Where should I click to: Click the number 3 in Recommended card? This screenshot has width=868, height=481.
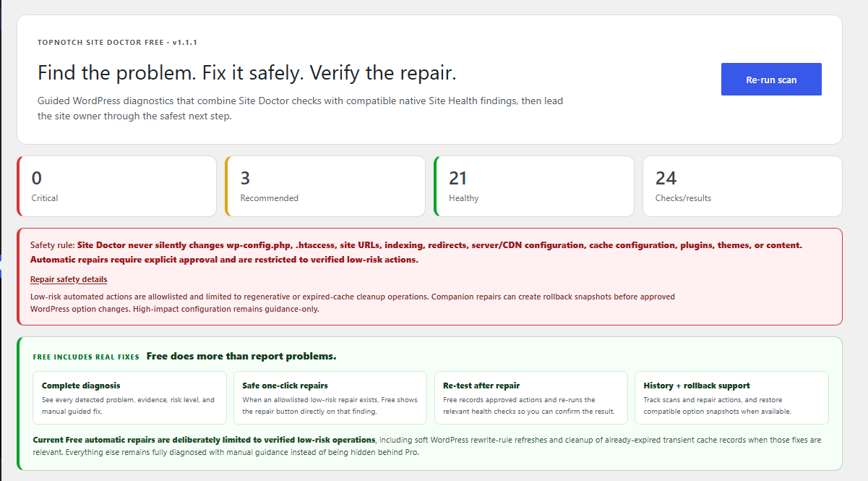point(245,178)
